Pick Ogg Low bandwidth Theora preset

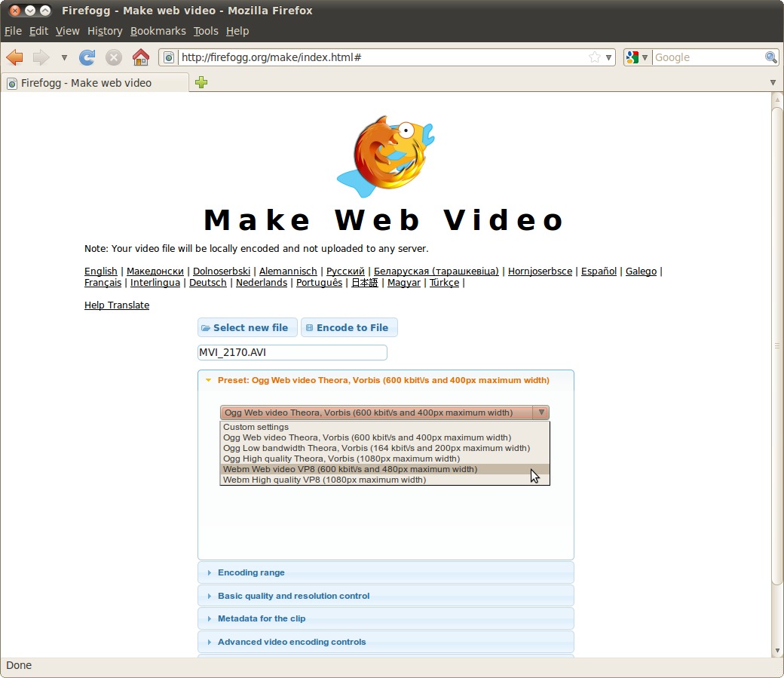[376, 448]
